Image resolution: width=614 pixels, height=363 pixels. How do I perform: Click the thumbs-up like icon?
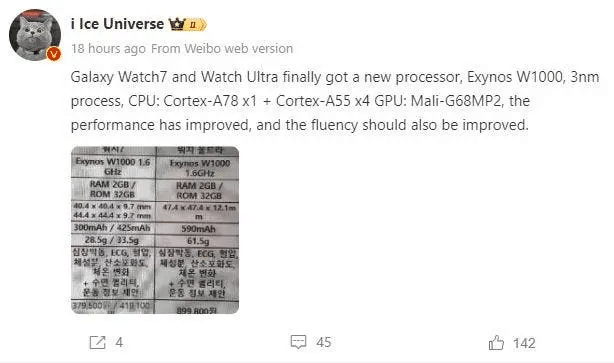(496, 343)
